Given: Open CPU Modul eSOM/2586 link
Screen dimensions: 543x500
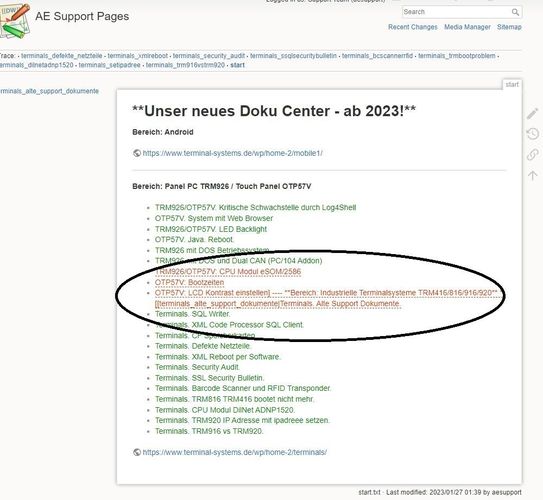Looking at the screenshot, I should tap(228, 271).
